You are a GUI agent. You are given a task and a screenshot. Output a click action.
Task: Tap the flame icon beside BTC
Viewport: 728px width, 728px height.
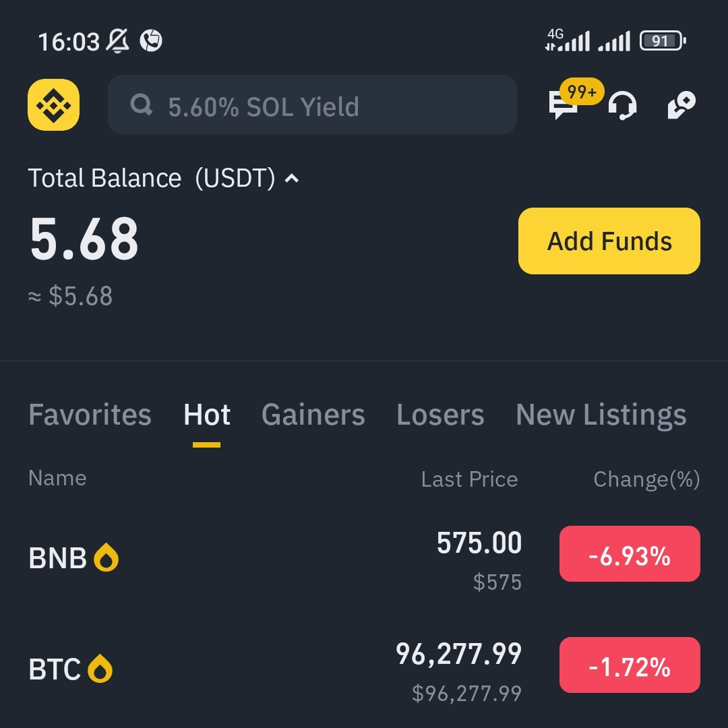point(100,669)
